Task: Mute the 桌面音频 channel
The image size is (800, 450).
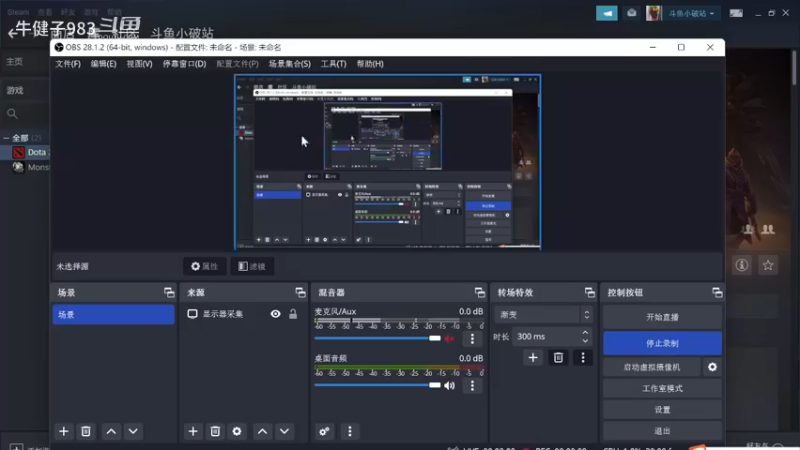Action: tap(449, 385)
